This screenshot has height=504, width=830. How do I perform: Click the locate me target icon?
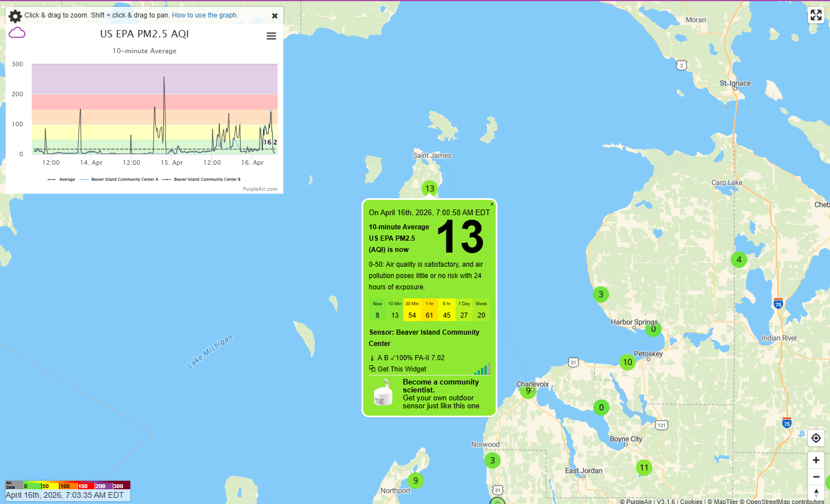point(816,438)
